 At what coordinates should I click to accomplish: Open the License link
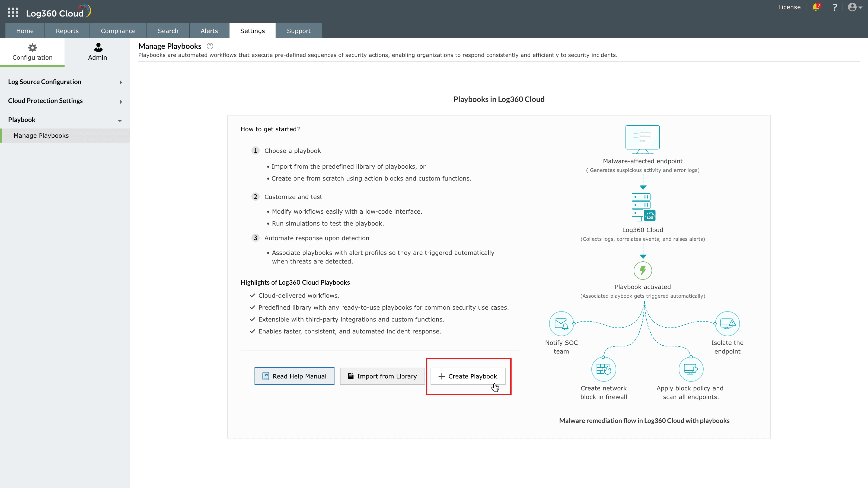tap(789, 7)
